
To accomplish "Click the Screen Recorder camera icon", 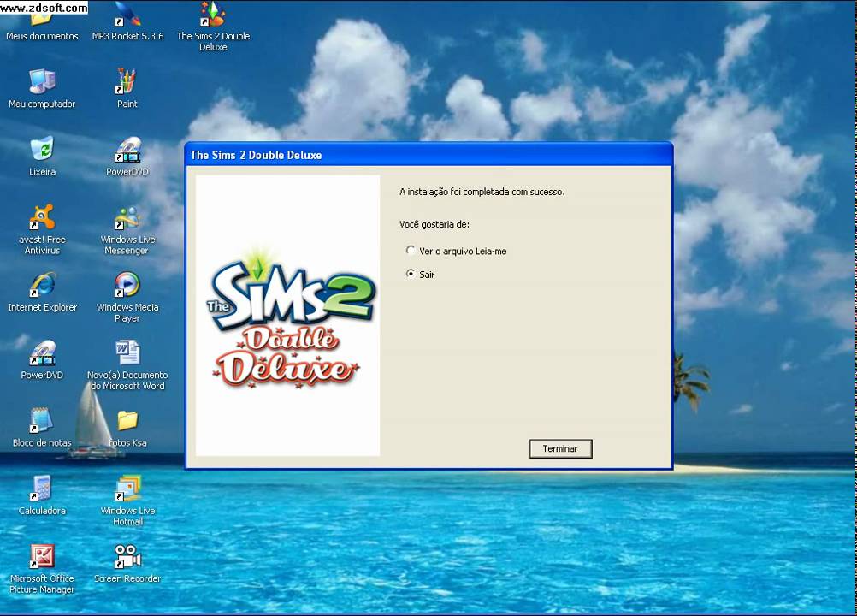I will [127, 556].
